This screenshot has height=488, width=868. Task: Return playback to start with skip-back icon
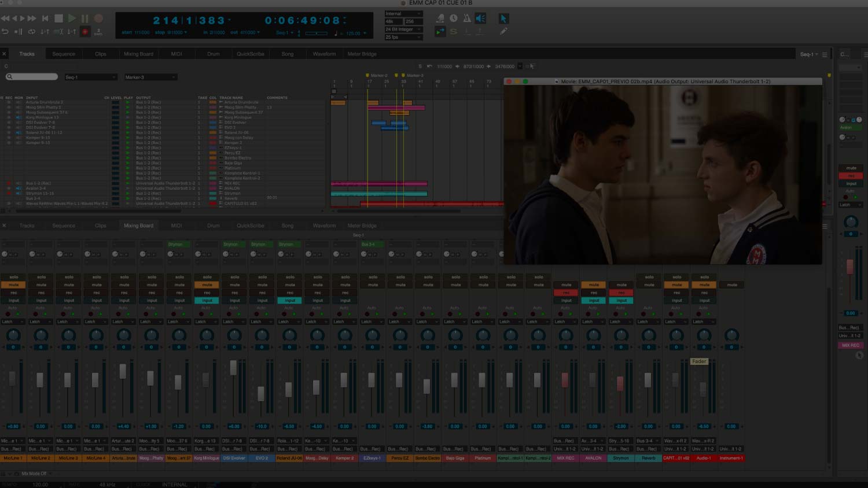[45, 19]
